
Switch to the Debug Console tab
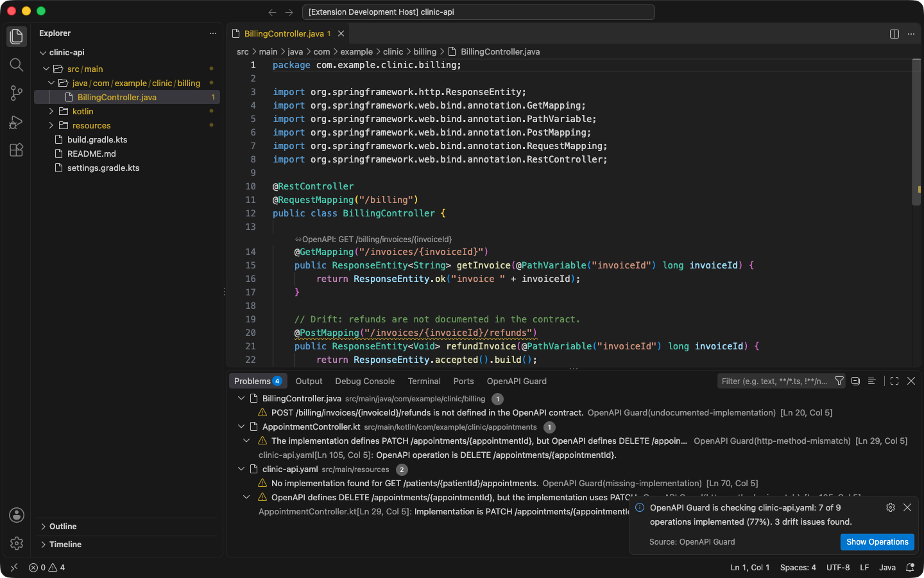pyautogui.click(x=365, y=381)
